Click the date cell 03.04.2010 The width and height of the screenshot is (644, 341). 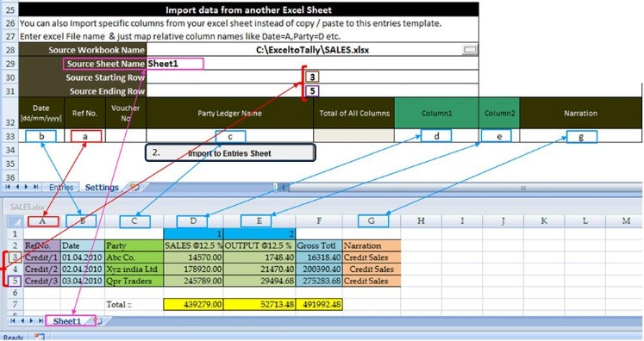(x=83, y=281)
